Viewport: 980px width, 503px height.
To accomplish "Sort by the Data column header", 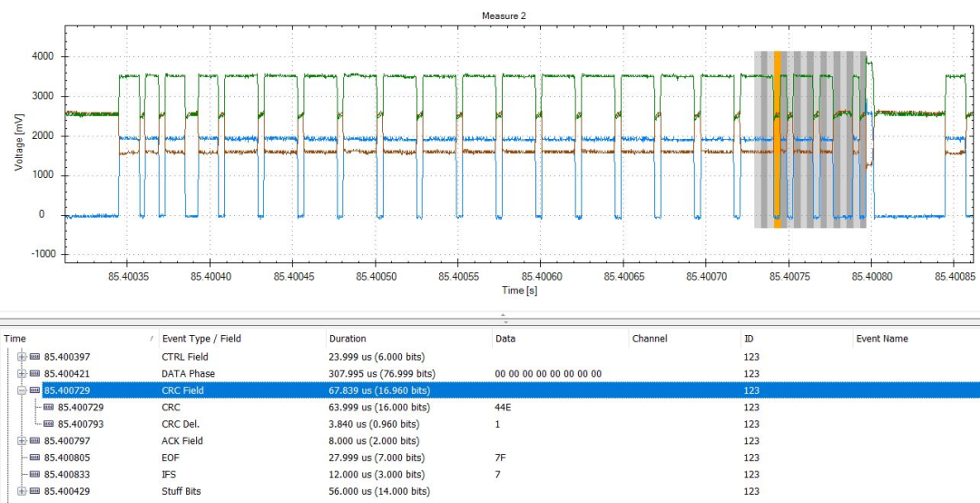I will (561, 339).
